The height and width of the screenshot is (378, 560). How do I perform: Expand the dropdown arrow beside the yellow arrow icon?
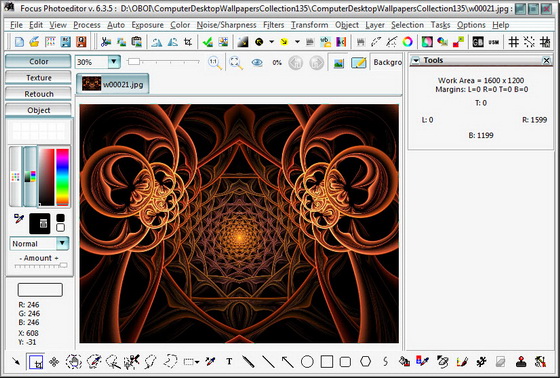pyautogui.click(x=297, y=42)
